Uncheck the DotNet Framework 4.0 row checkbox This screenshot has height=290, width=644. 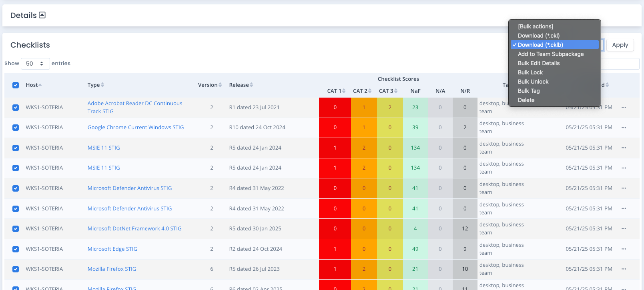pyautogui.click(x=16, y=229)
